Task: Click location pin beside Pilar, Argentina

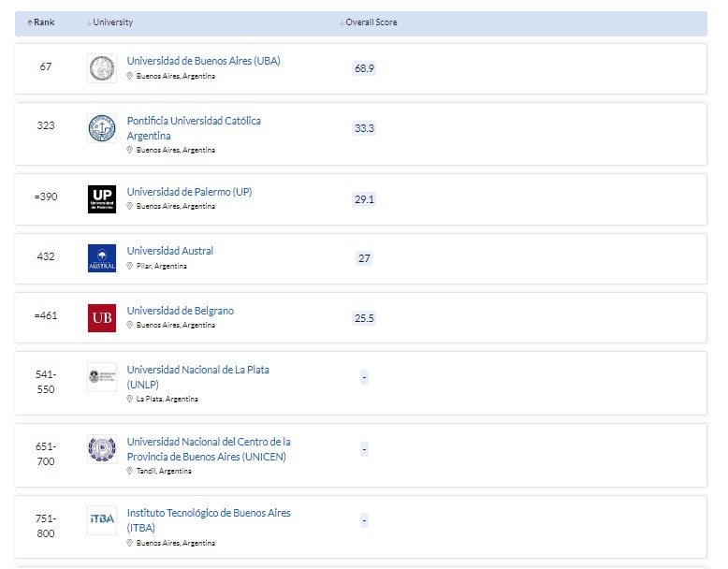Action: pos(129,266)
